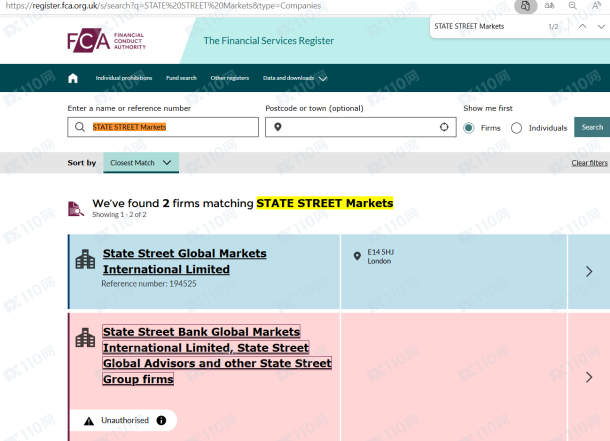
Task: Open State Street Global Markets International Limited link
Action: 185,261
